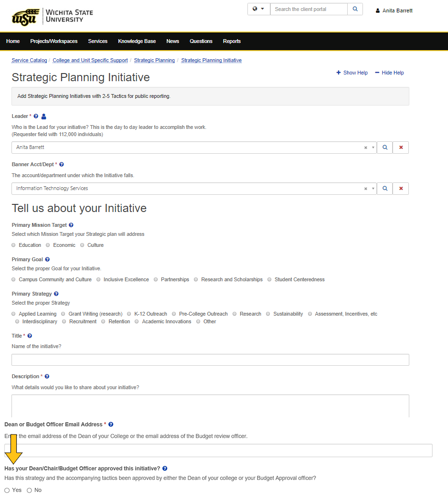This screenshot has width=448, height=499.
Task: Select Inclusive Excellence goal
Action: tap(98, 279)
